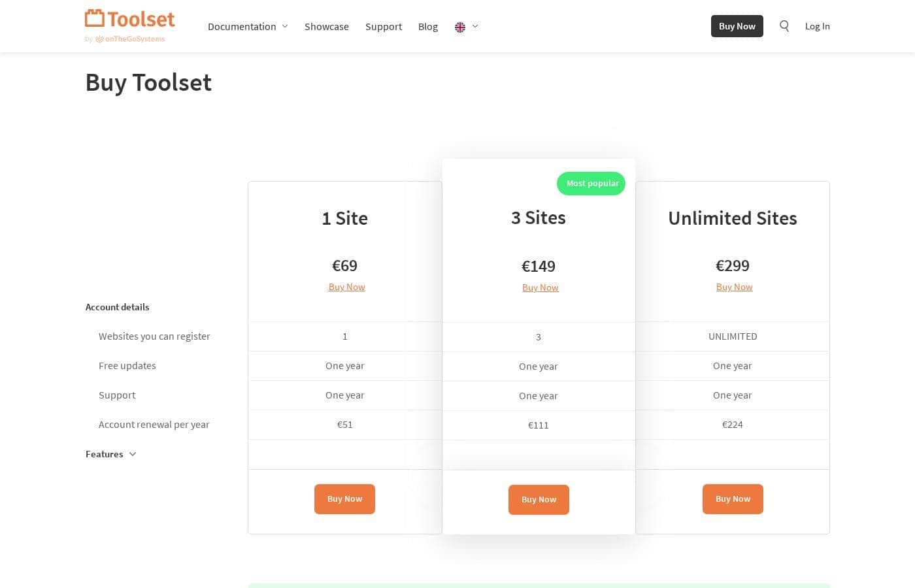Click the onTheGoSystems byline under the logo
The width and height of the screenshot is (915, 588).
125,39
